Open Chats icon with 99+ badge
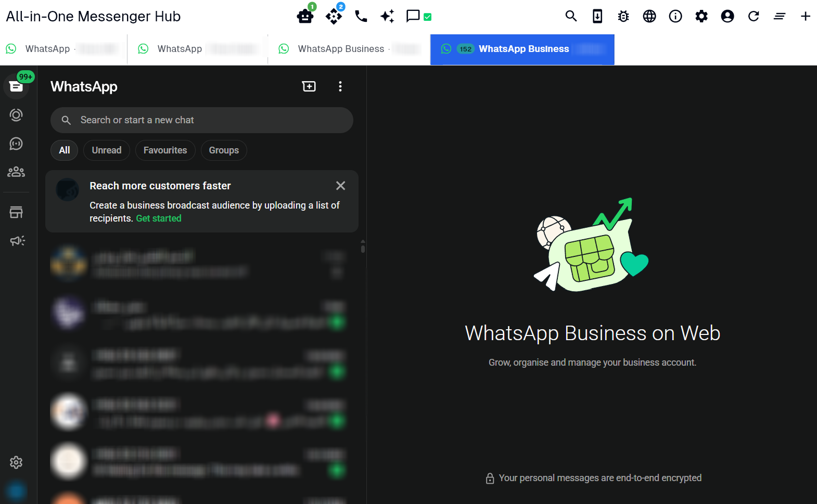Image resolution: width=817 pixels, height=504 pixels. click(x=16, y=86)
